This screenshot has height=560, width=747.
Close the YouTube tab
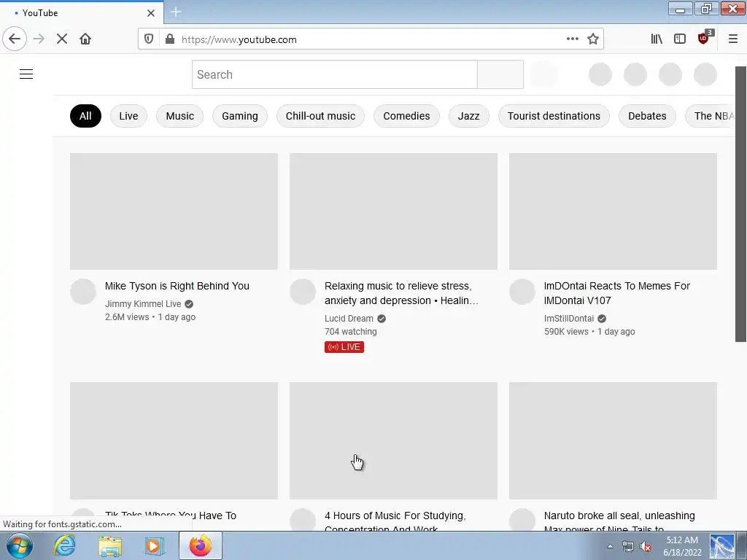(151, 13)
